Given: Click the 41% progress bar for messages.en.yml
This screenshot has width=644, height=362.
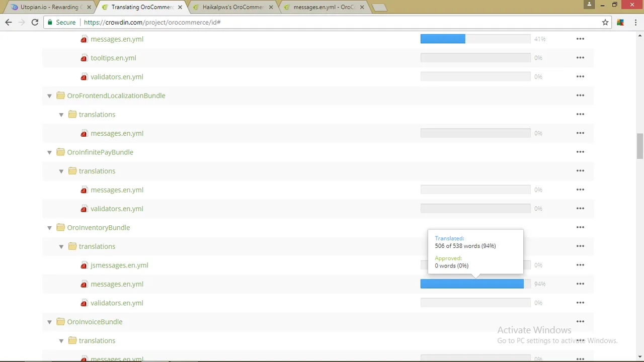Looking at the screenshot, I should 475,39.
